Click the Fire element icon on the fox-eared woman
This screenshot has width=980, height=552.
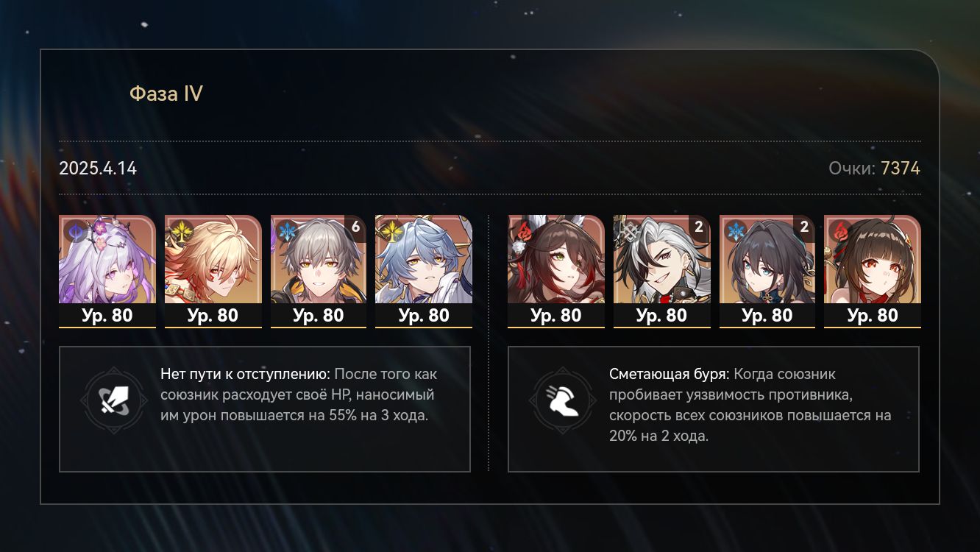[524, 231]
